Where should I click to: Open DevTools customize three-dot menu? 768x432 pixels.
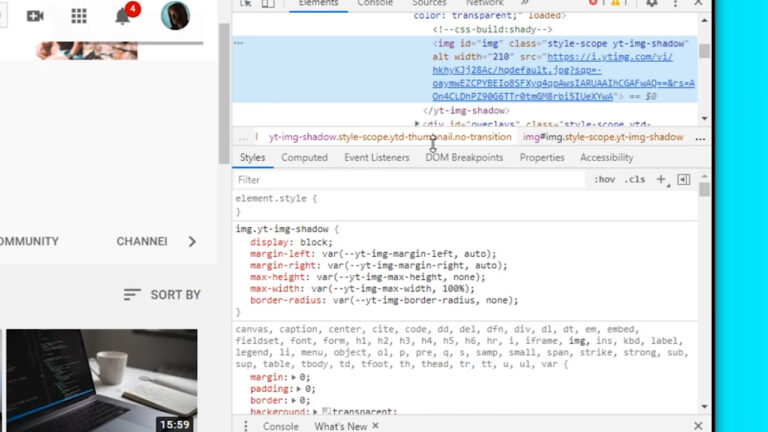point(675,3)
